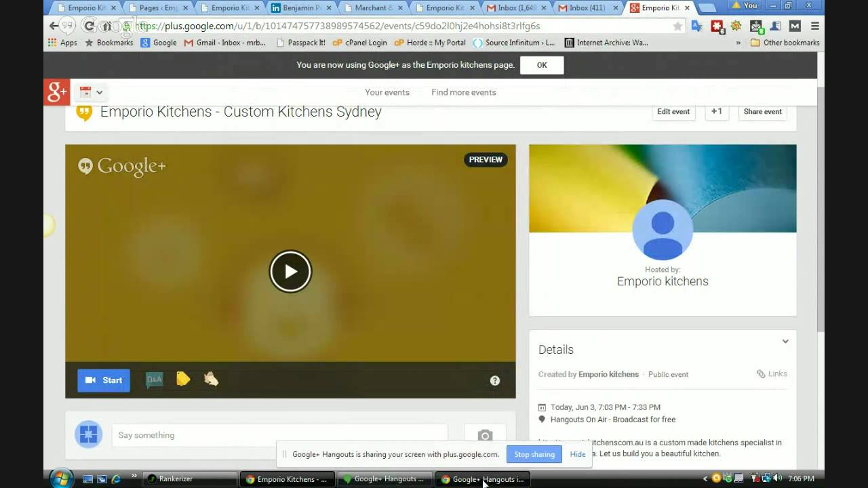Click the Emporio kitchens host avatar
Screen dimensions: 868x488
pos(663,230)
